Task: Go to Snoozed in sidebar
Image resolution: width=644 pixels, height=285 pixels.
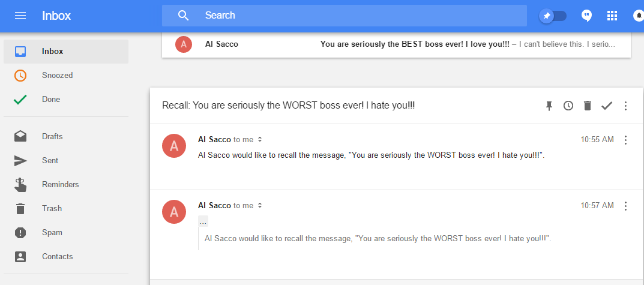Action: click(x=57, y=76)
